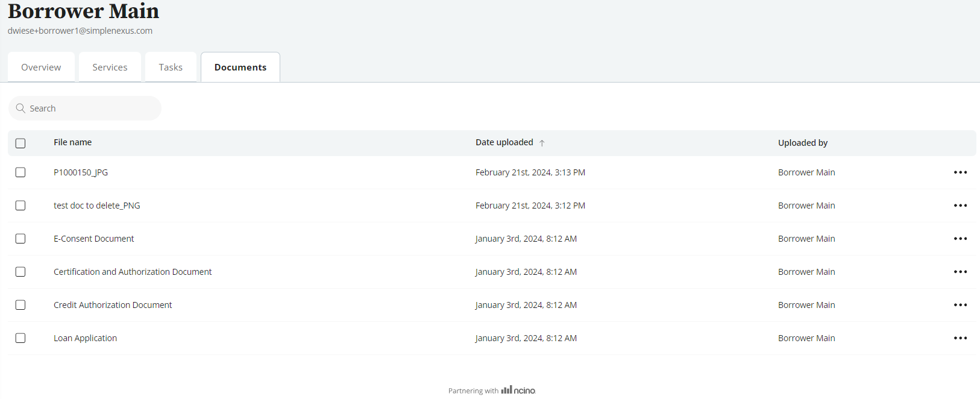Select the Documents tab

tap(240, 67)
